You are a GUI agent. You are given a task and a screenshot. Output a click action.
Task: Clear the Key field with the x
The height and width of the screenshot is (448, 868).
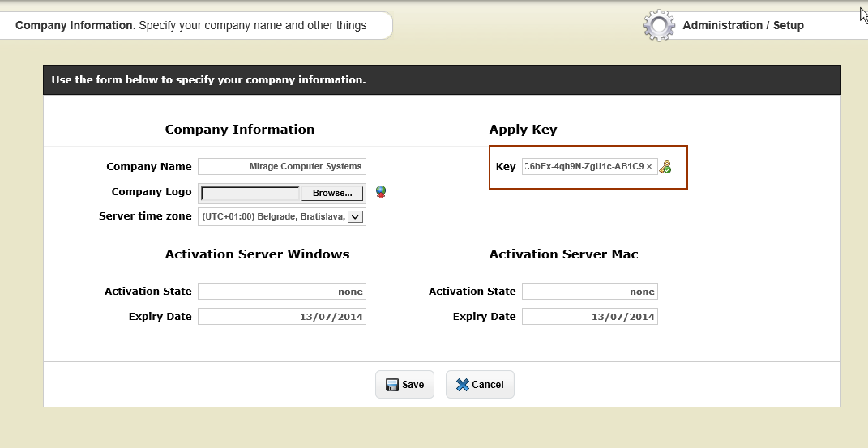click(649, 167)
